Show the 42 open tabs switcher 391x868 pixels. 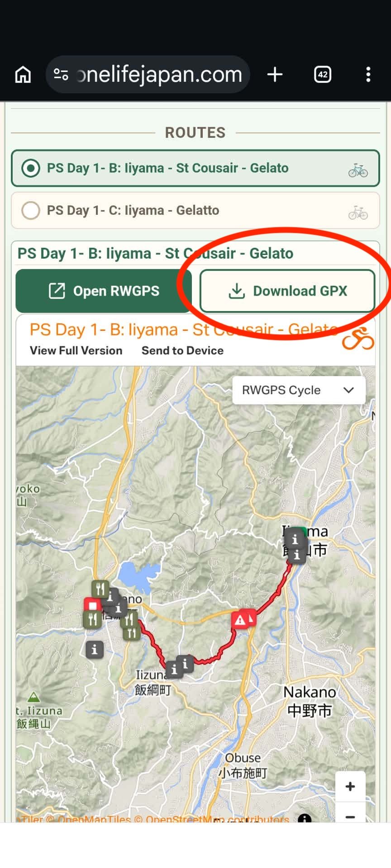tap(323, 74)
